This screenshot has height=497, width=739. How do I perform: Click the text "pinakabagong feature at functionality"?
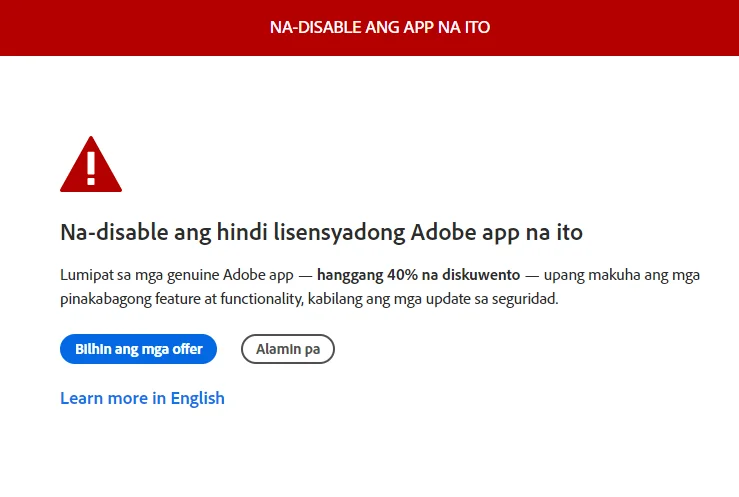181,299
